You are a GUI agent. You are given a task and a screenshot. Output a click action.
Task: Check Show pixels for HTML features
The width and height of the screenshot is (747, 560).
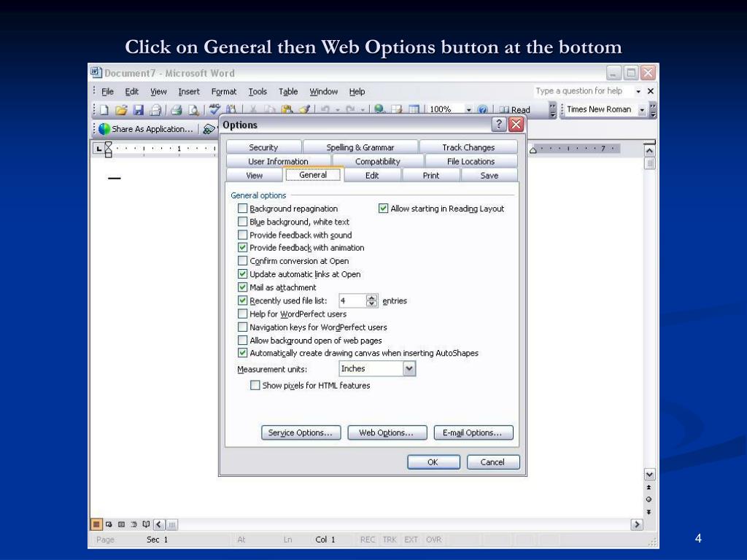tap(255, 385)
